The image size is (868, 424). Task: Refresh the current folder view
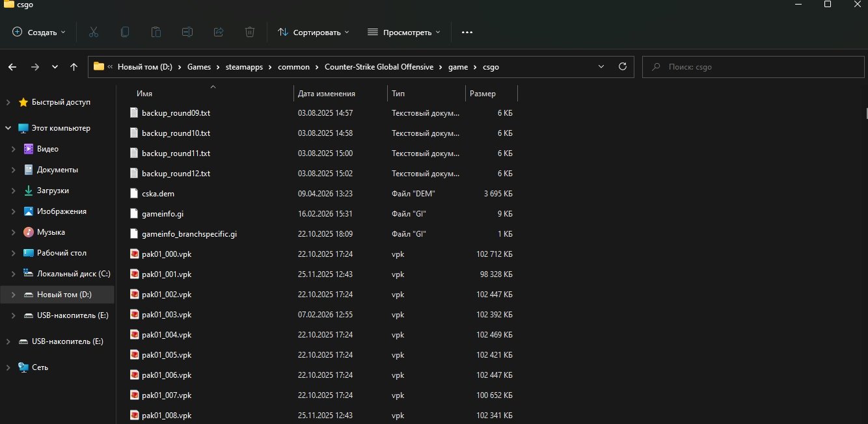click(x=622, y=66)
